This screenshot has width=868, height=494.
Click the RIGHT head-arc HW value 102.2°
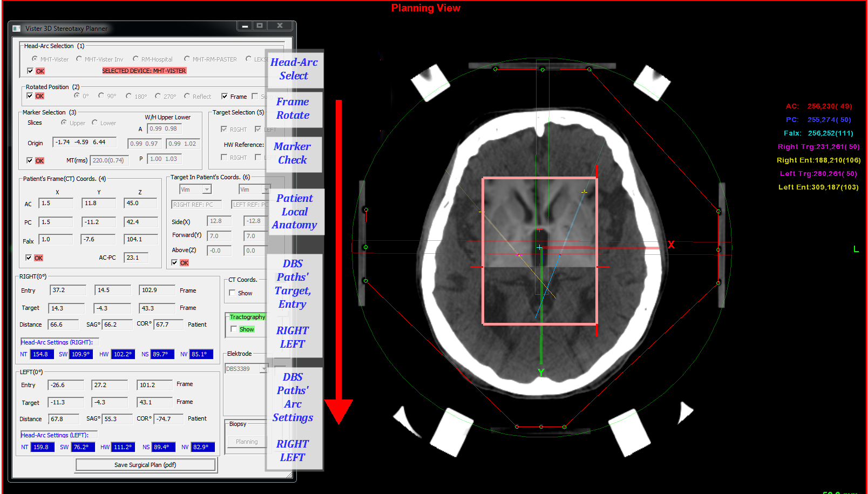(123, 354)
